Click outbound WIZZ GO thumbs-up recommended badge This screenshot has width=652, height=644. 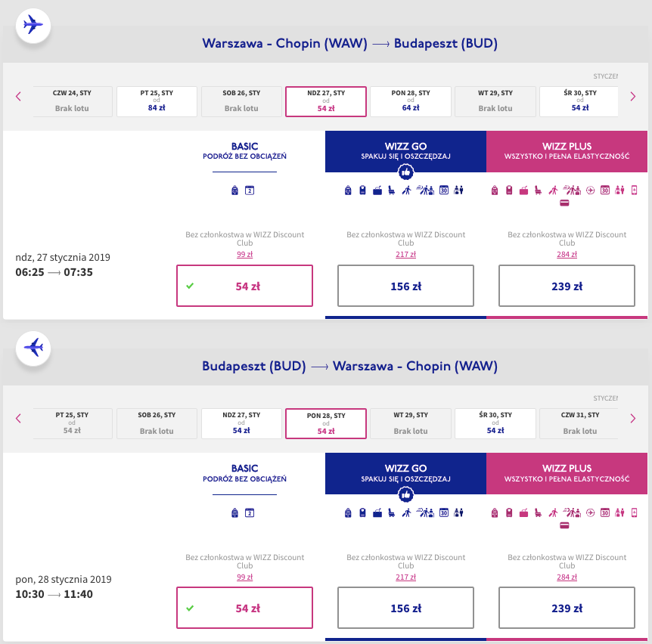click(406, 172)
